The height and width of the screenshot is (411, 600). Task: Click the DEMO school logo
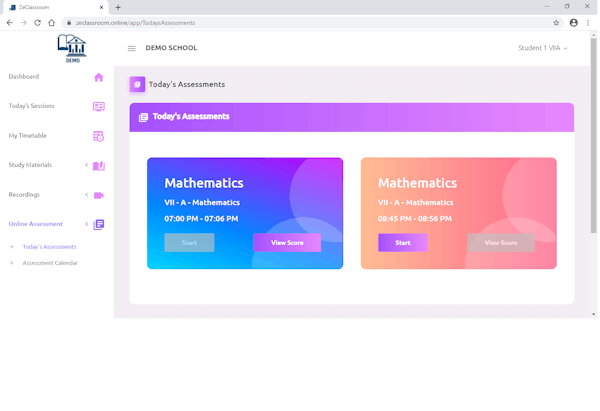pyautogui.click(x=72, y=48)
